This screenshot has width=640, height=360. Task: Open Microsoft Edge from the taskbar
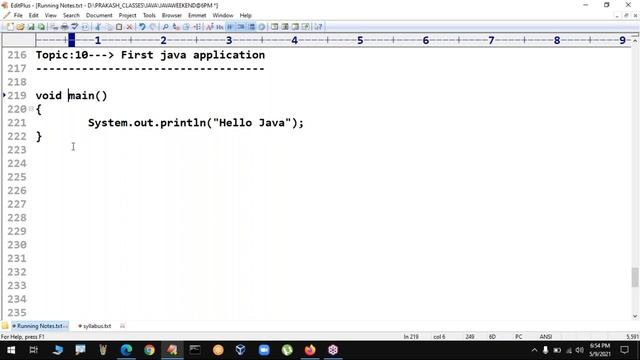[126, 350]
